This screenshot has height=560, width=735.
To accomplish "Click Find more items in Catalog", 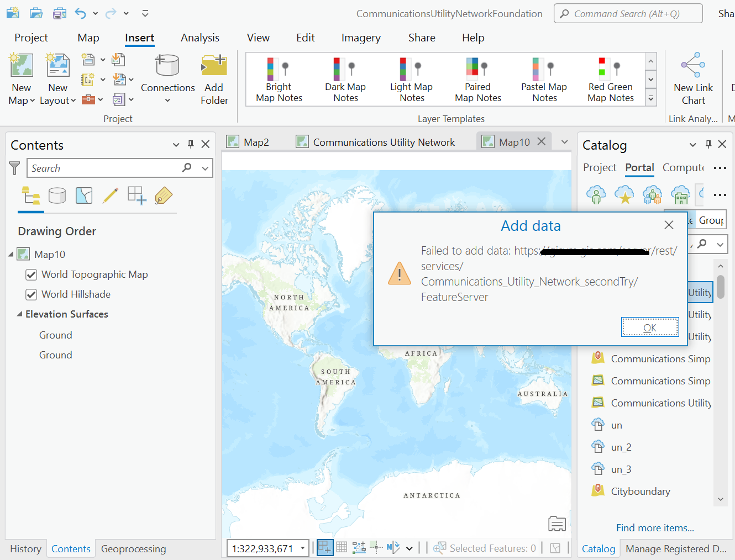I will click(x=655, y=527).
